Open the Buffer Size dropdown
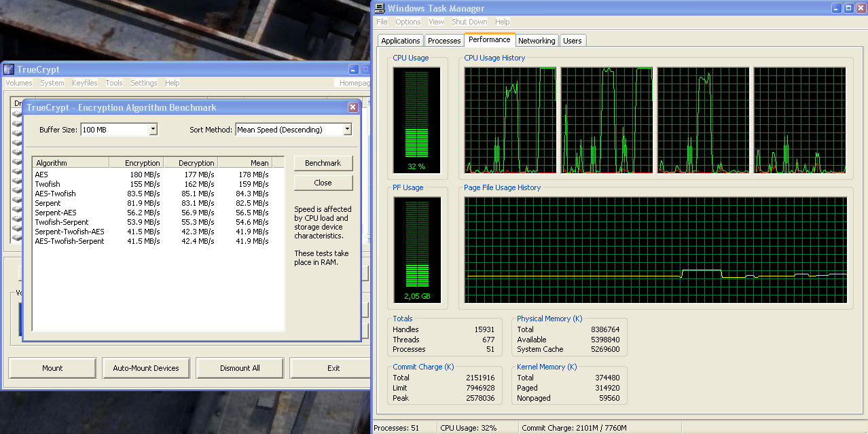This screenshot has width=868, height=434. click(153, 129)
